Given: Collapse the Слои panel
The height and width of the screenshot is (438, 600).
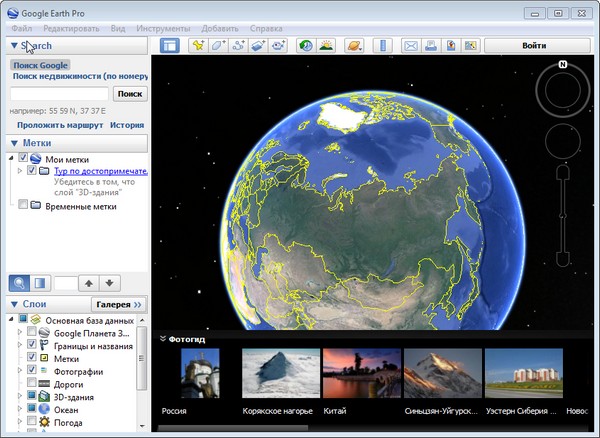Looking at the screenshot, I should click(x=13, y=304).
